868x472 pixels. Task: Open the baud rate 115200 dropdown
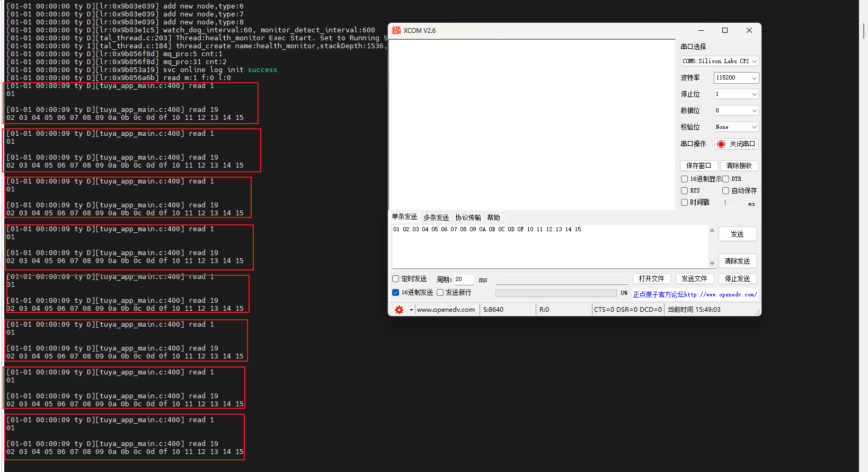click(736, 77)
